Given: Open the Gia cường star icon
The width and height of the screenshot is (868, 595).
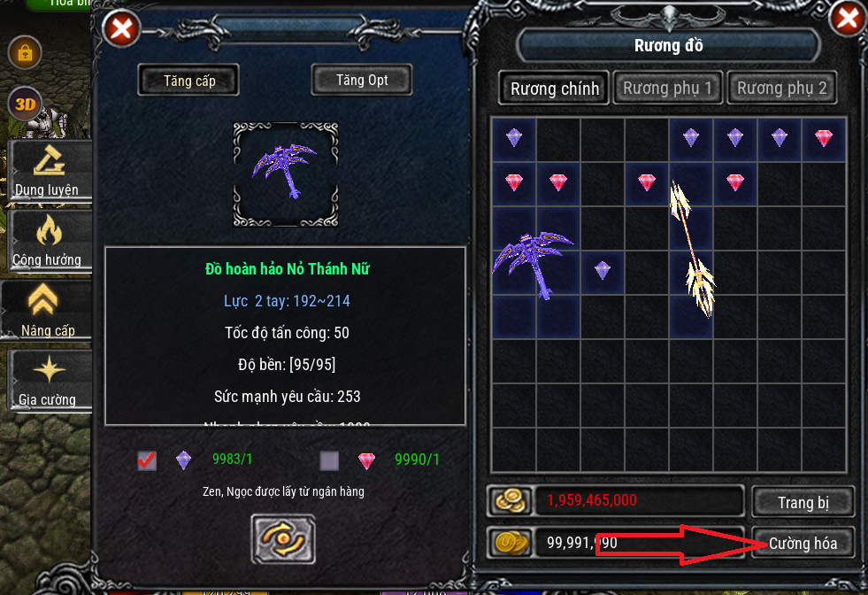Looking at the screenshot, I should pyautogui.click(x=49, y=380).
